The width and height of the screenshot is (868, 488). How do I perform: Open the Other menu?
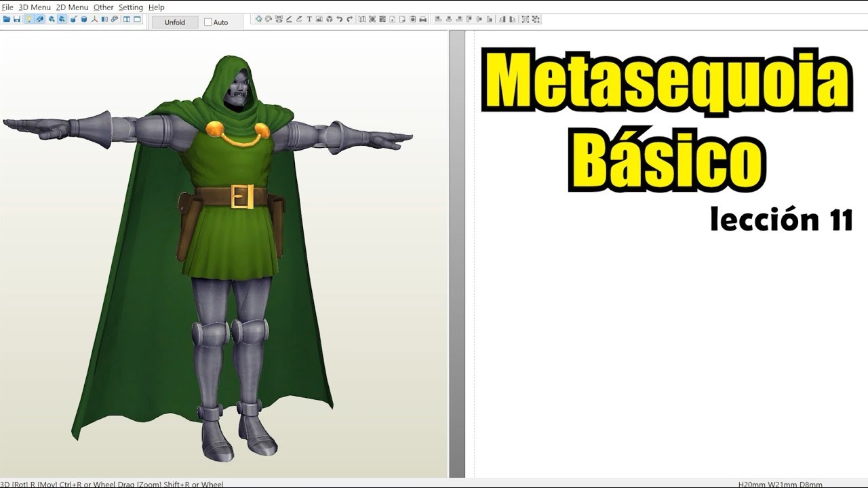click(x=104, y=7)
